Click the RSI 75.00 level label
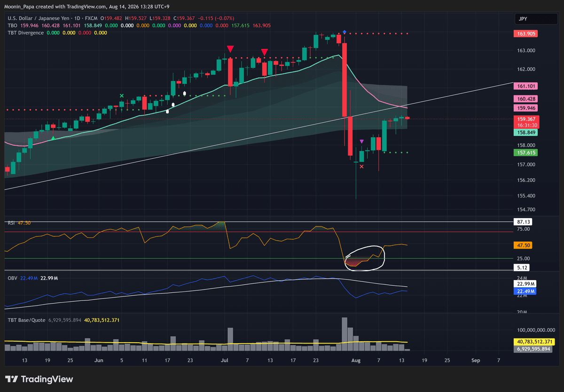Screen dimensions: 564x392 tap(523, 229)
